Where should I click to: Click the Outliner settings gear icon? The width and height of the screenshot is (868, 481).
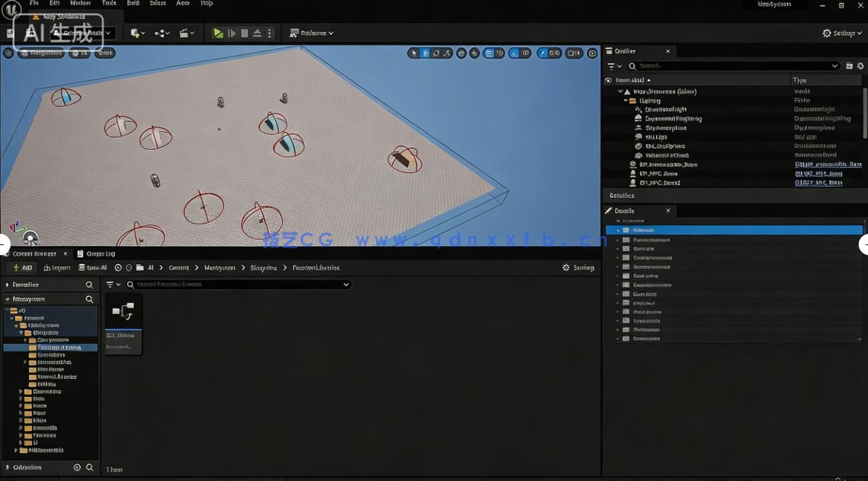(860, 66)
